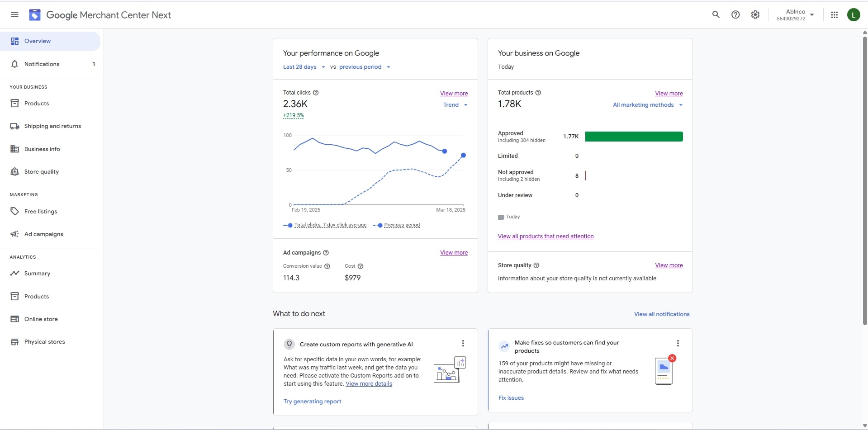Open the settings gear icon
The width and height of the screenshot is (868, 430).
755,15
